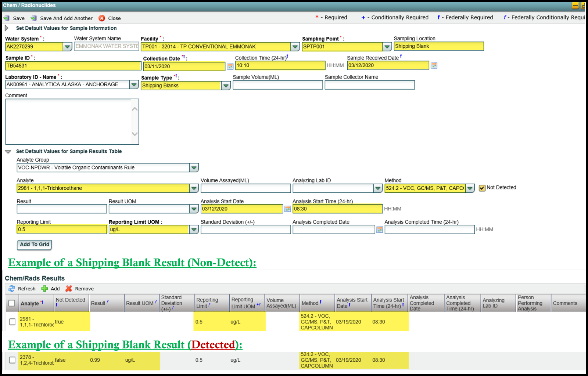This screenshot has width=588, height=376.
Task: Open the Analysis Completed Date calendar picker
Action: tap(380, 229)
